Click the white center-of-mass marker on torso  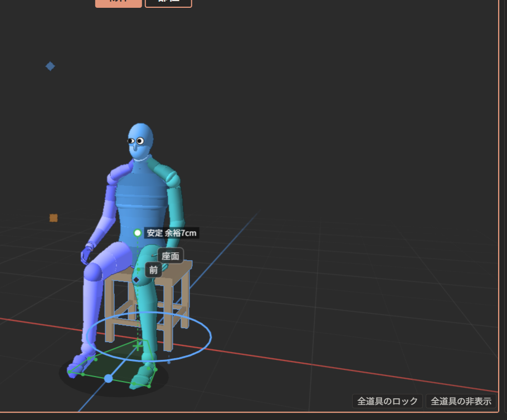click(138, 233)
